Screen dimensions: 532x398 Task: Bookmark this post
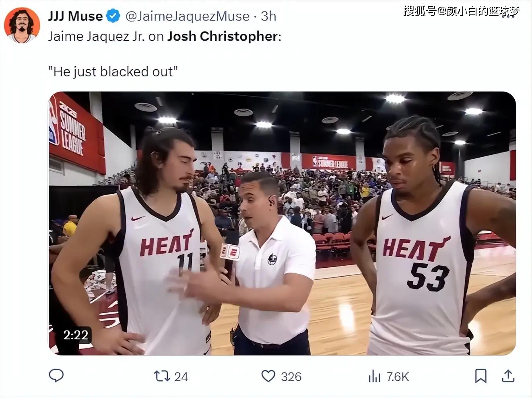pyautogui.click(x=480, y=376)
